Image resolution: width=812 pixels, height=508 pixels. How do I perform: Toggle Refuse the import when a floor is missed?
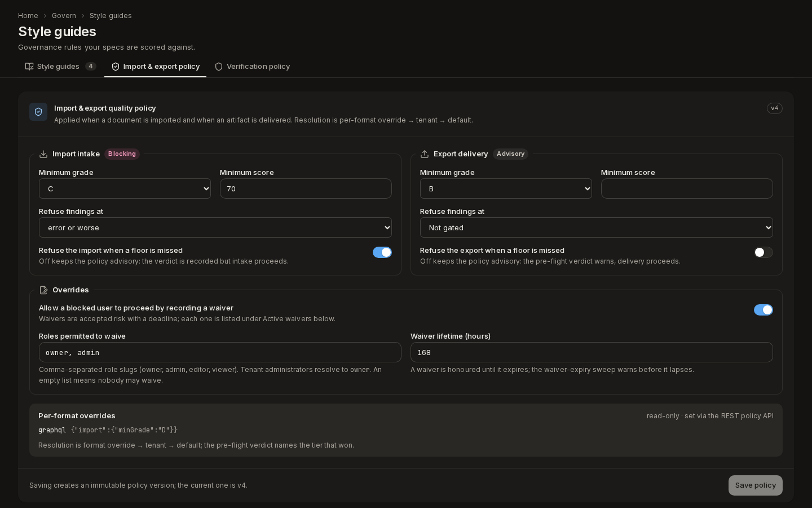pyautogui.click(x=382, y=252)
